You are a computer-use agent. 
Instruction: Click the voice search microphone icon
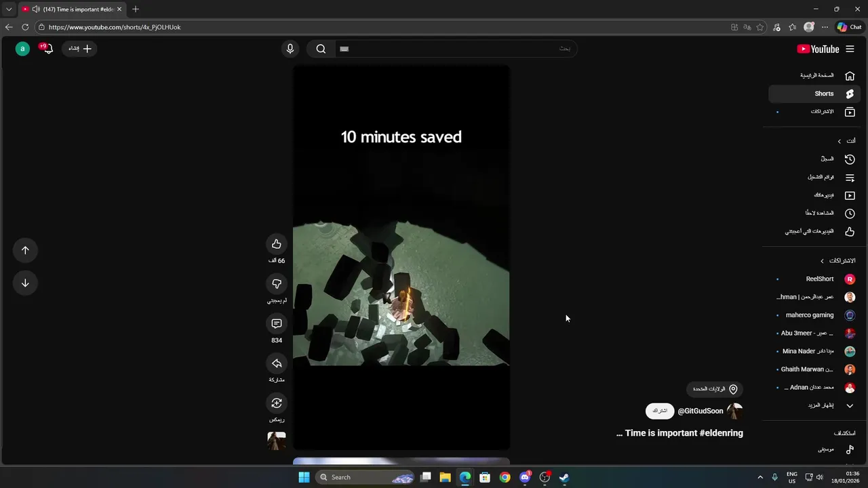290,49
